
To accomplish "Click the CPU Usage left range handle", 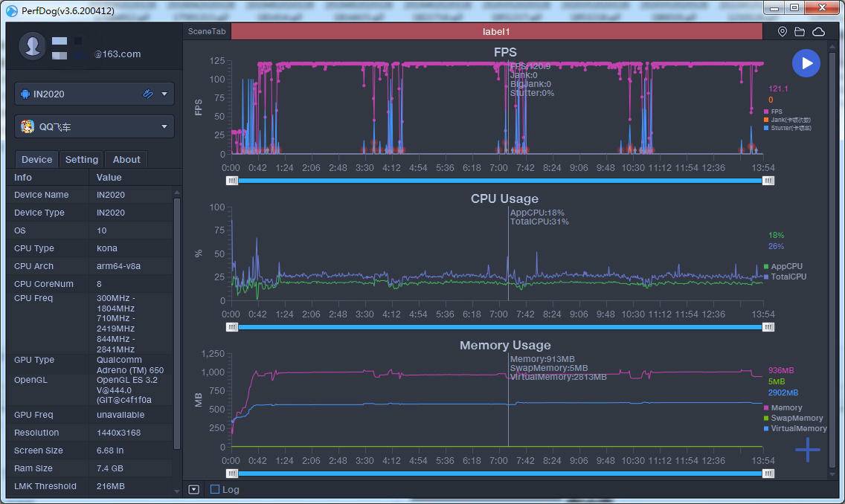I will coord(232,327).
